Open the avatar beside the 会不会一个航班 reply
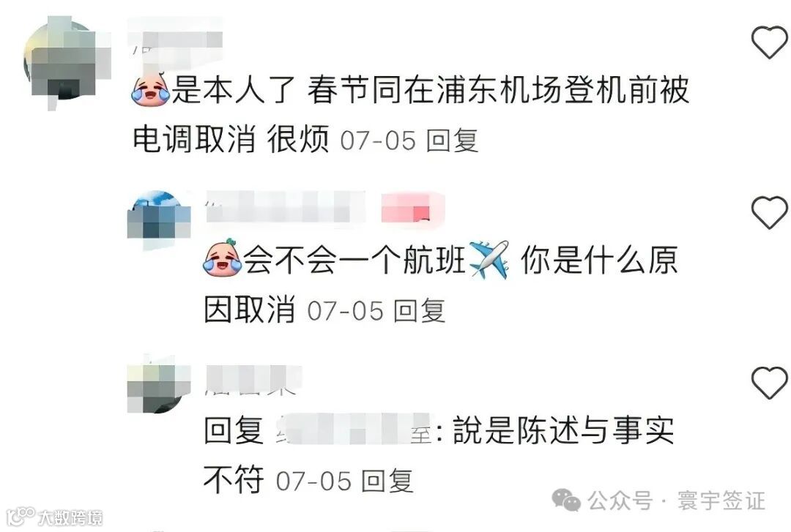Screen dimensions: 791x532 coord(159,220)
